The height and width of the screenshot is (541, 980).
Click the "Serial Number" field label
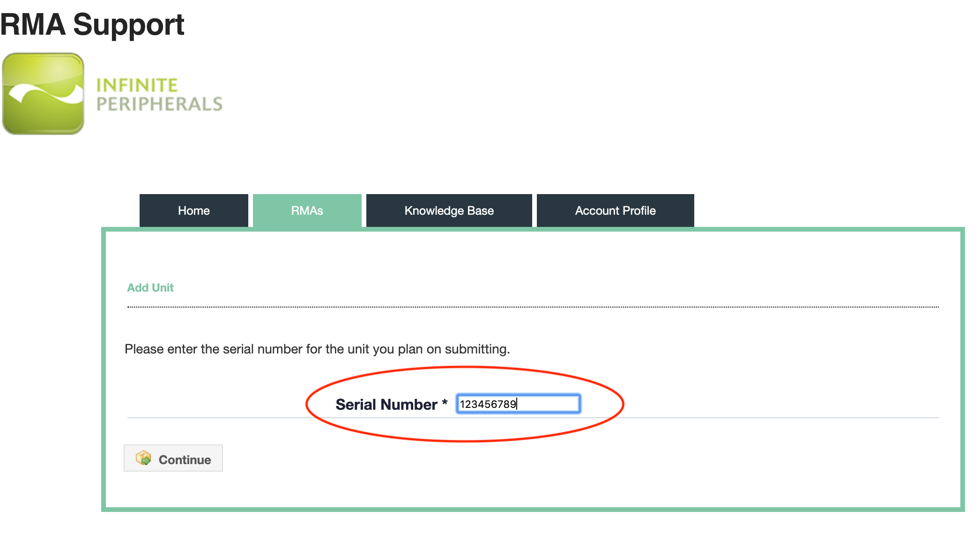pos(386,404)
